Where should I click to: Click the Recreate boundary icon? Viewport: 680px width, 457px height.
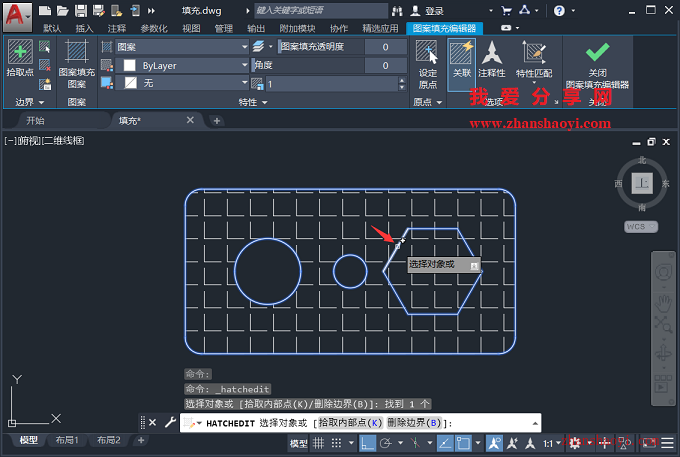pos(45,84)
